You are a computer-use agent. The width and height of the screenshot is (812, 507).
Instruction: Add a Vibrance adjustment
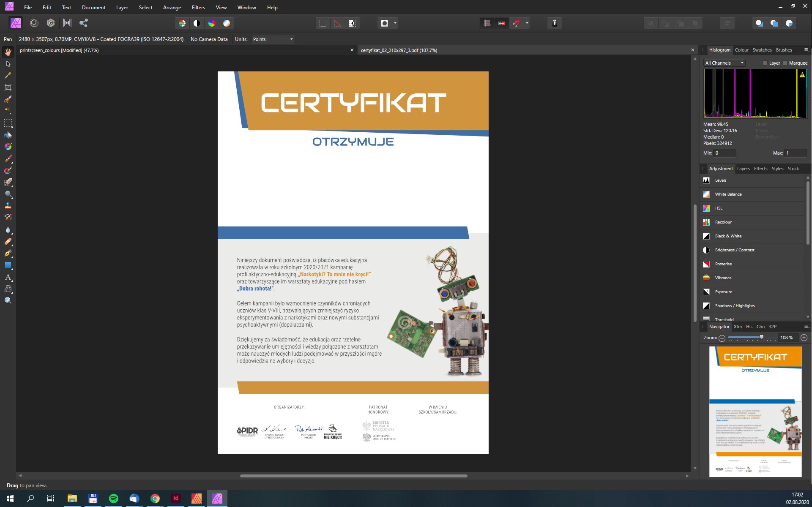pyautogui.click(x=752, y=278)
